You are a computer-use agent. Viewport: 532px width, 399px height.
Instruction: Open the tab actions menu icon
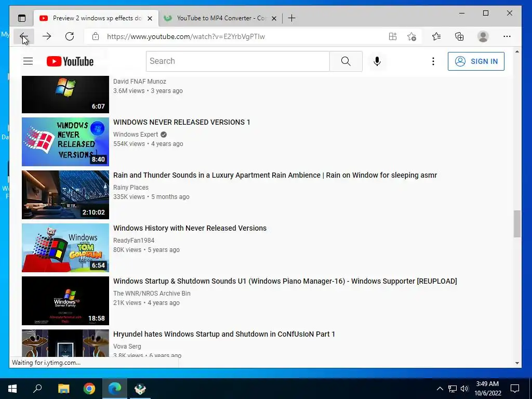pyautogui.click(x=22, y=18)
